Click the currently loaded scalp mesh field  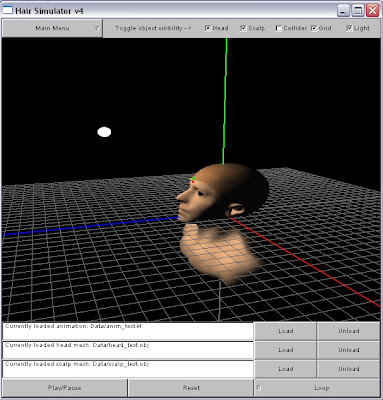(128, 369)
